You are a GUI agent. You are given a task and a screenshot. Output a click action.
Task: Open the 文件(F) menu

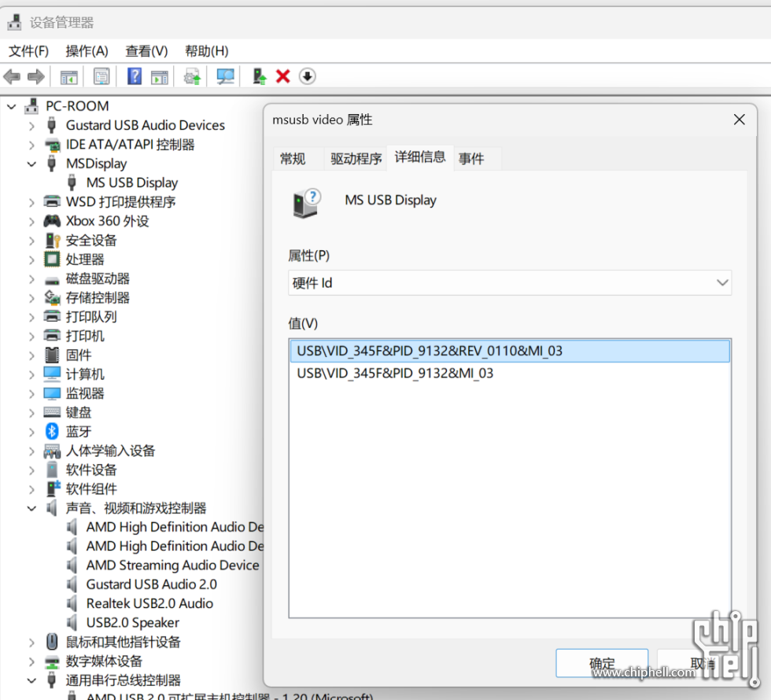(28, 51)
